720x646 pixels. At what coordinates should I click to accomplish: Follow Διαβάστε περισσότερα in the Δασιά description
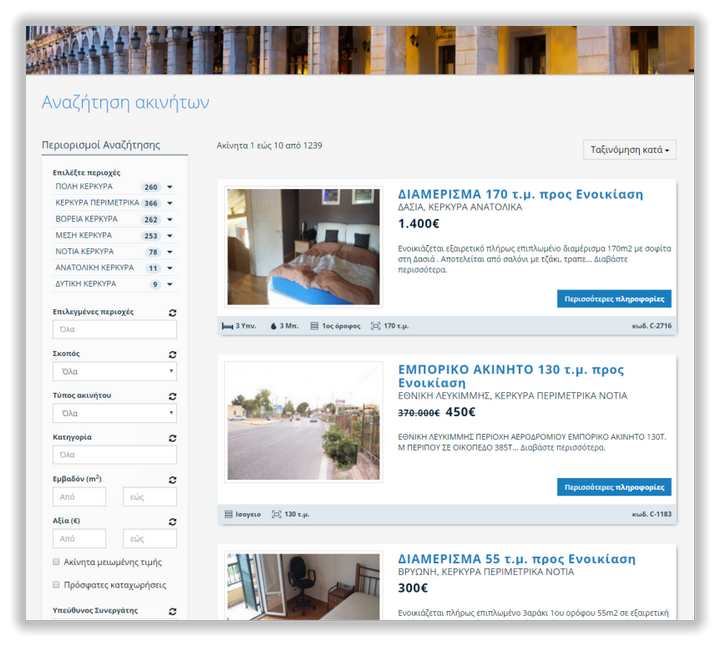tap(611, 259)
